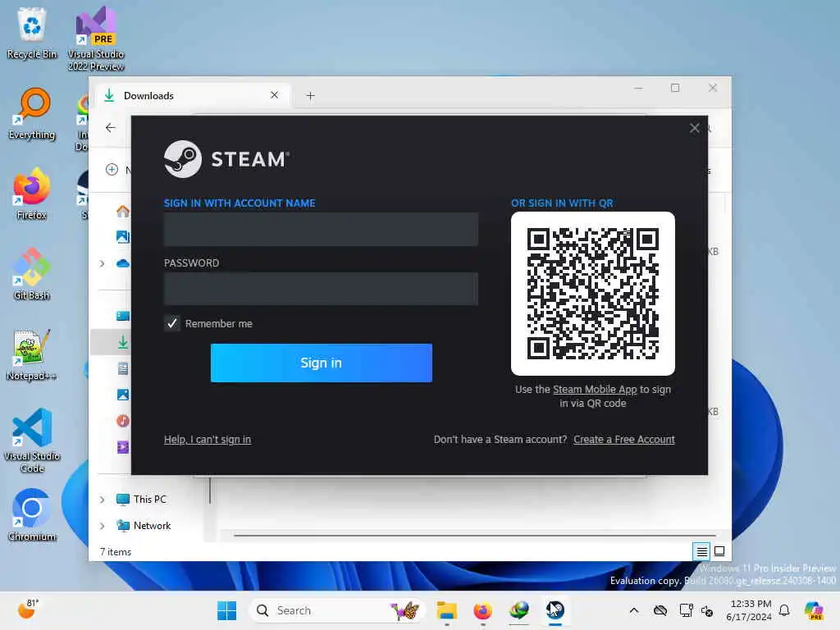Image resolution: width=840 pixels, height=630 pixels.
Task: Click the 7 items status text
Action: [115, 552]
